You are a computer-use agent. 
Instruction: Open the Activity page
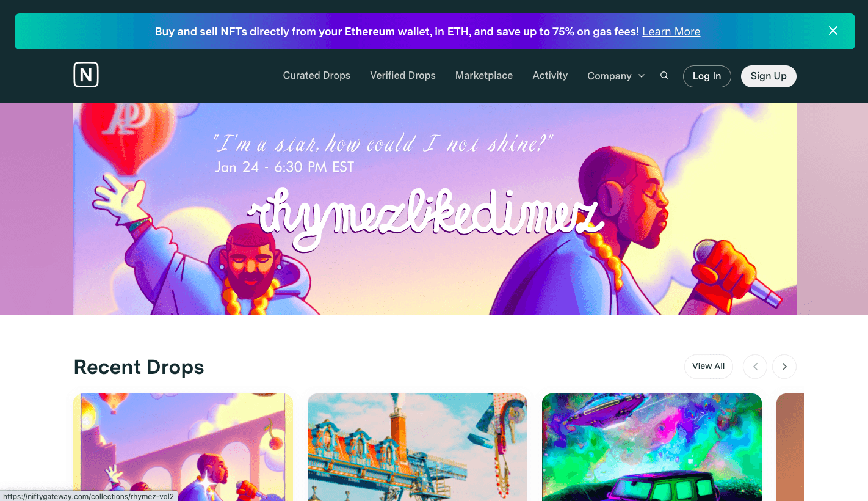pyautogui.click(x=550, y=76)
